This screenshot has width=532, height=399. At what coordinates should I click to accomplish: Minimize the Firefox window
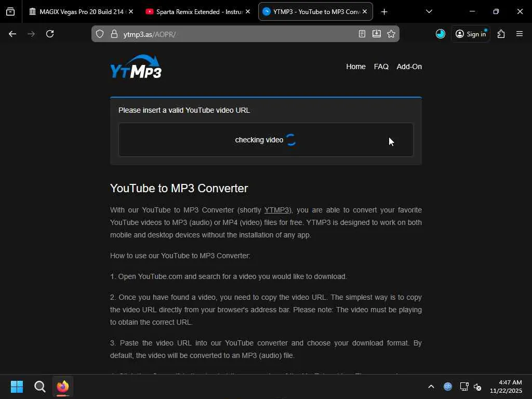tap(472, 11)
